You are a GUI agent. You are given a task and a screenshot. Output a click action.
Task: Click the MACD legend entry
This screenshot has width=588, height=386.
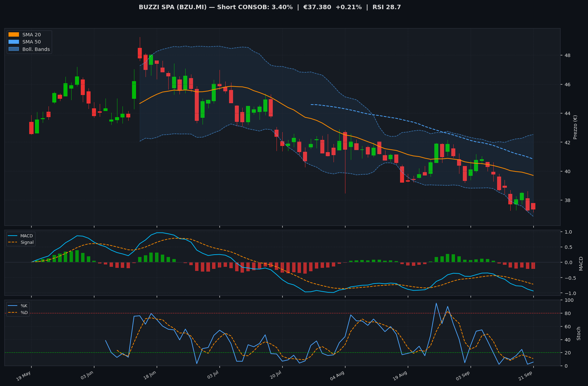[20, 236]
